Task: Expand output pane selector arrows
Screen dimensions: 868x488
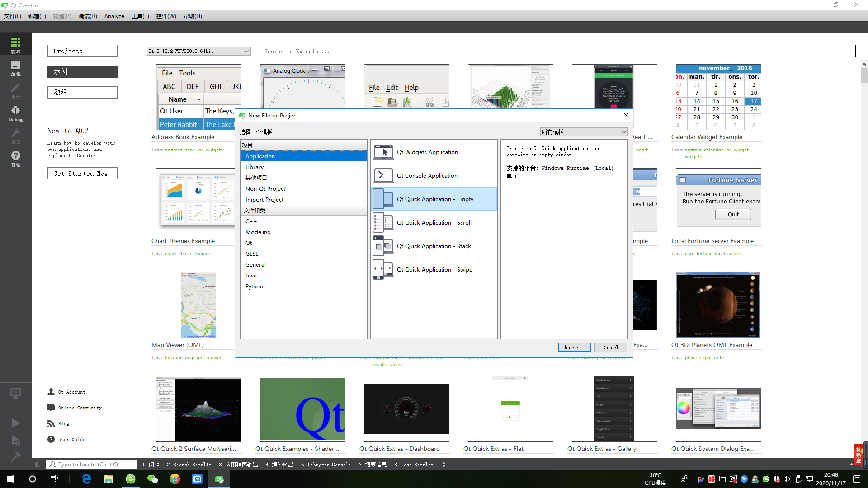Action: (x=443, y=465)
